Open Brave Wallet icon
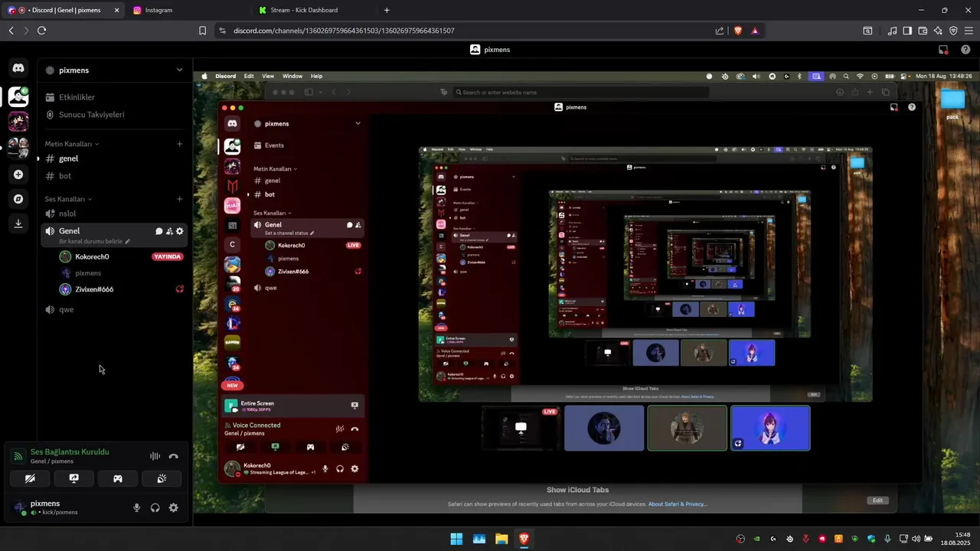Image resolution: width=980 pixels, height=551 pixels. (x=923, y=31)
